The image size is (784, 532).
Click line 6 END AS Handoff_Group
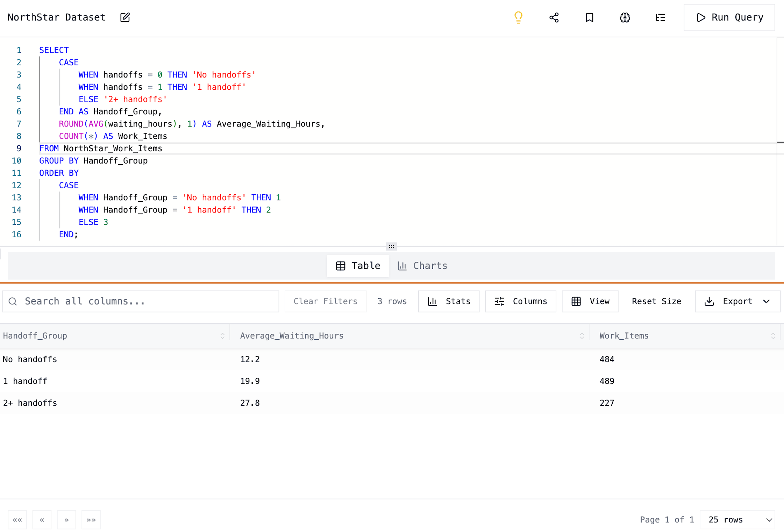(111, 112)
